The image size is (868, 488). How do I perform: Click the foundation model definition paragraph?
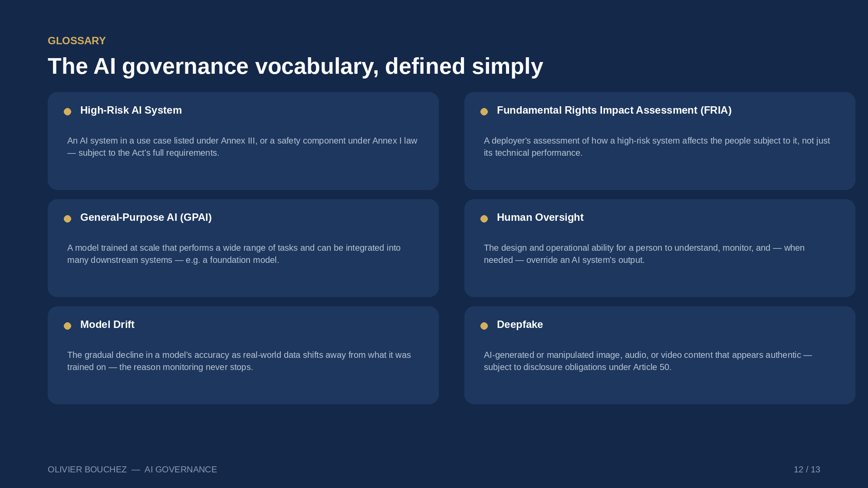point(234,254)
